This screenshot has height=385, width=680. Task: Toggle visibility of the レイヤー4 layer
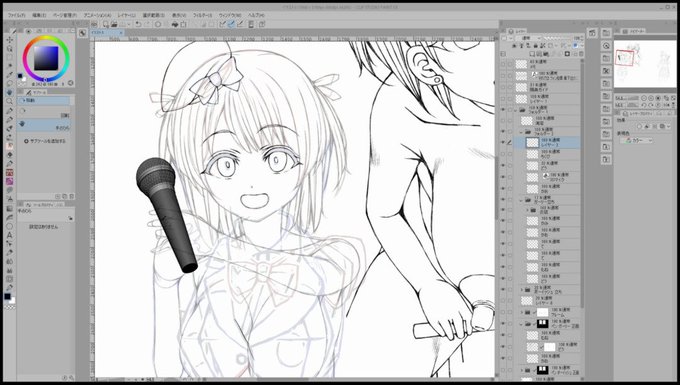(x=503, y=300)
